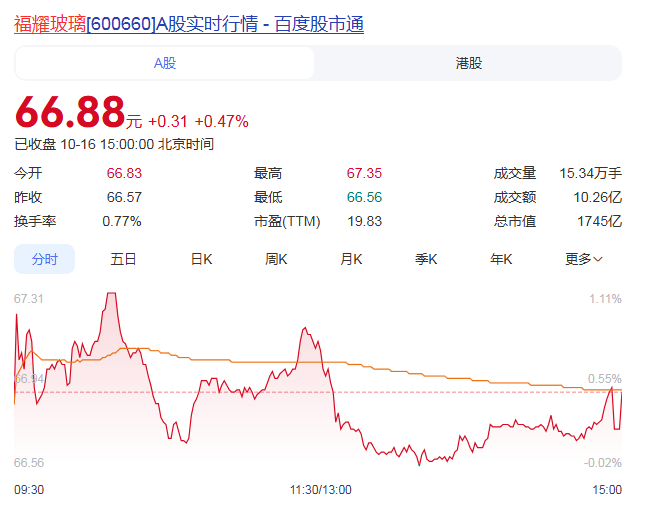The image size is (661, 511).
Task: Click the percent change +0.47%
Action: pos(221,121)
